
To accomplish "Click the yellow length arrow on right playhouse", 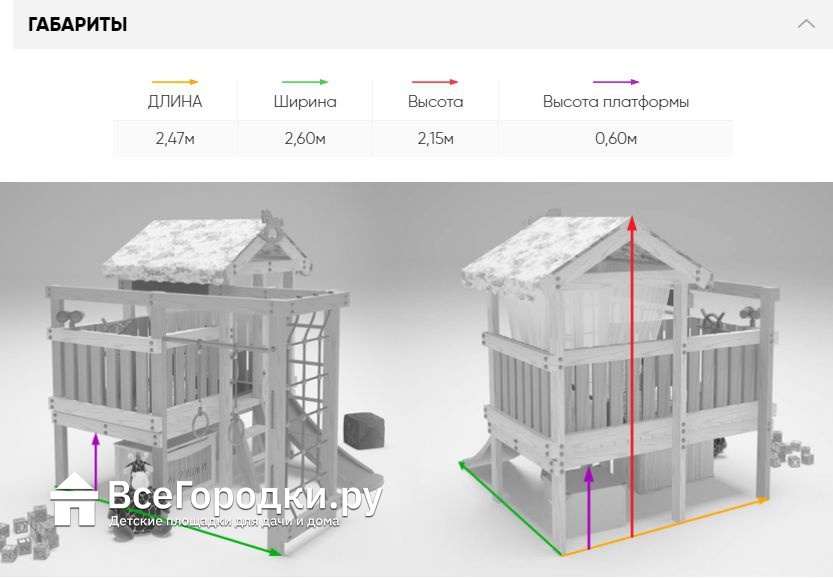I will [x=665, y=525].
